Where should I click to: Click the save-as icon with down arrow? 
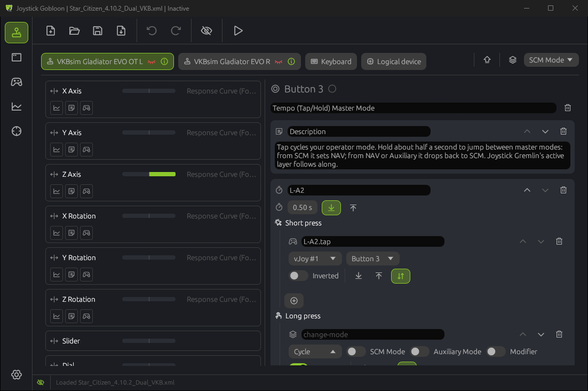121,31
